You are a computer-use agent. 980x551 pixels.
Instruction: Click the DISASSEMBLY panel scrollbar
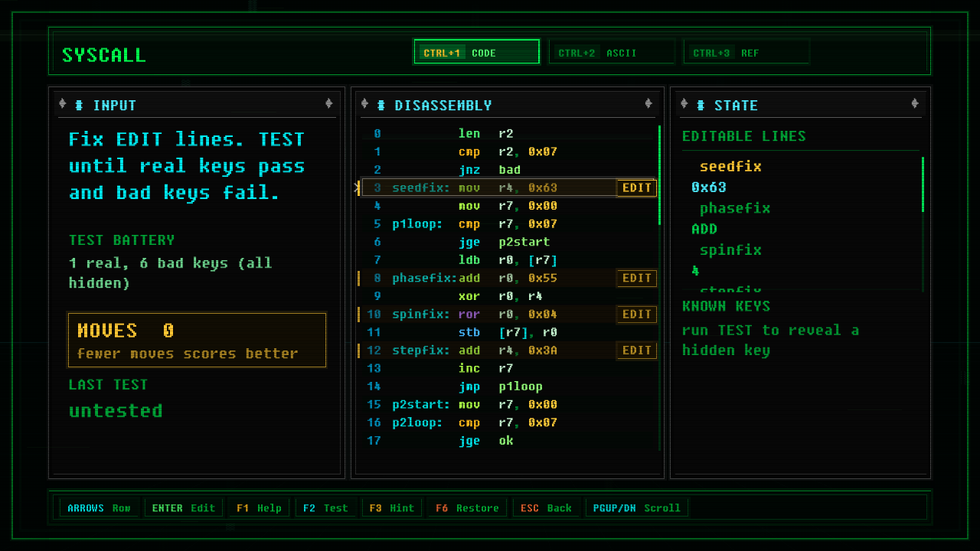pos(659,287)
